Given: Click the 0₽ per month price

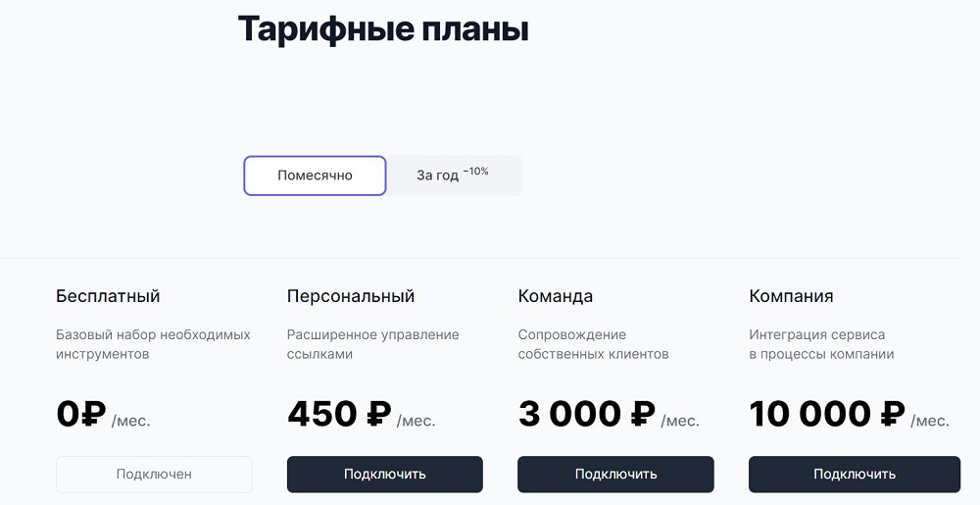Looking at the screenshot, I should click(104, 415).
